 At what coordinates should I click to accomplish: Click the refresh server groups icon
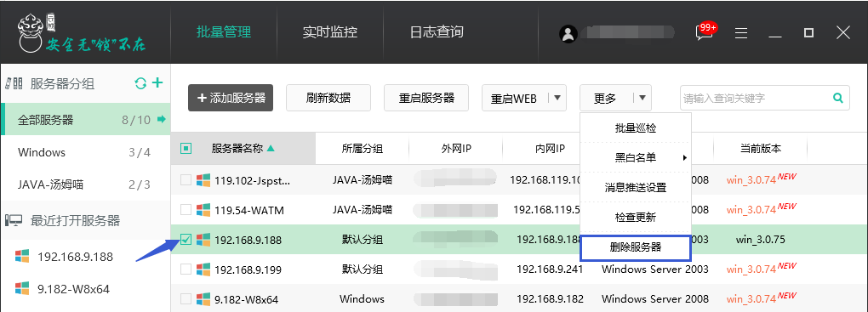140,83
